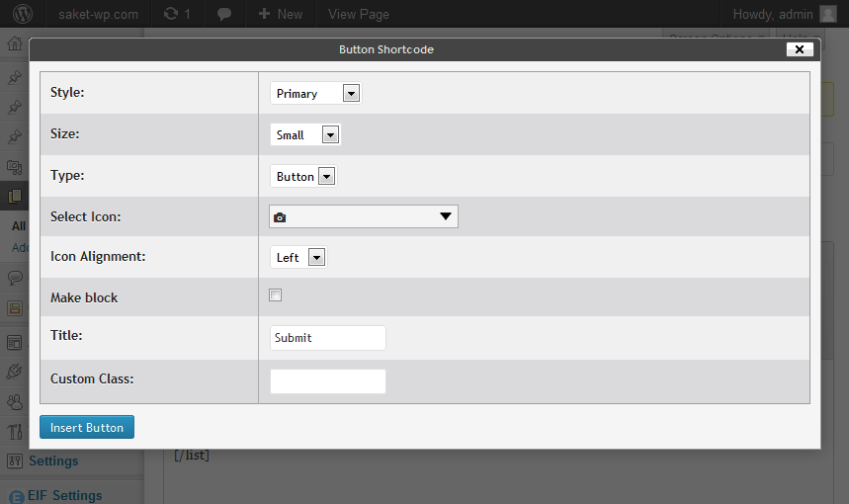Image resolution: width=849 pixels, height=504 pixels.
Task: Click the Settings sliders icon in sidebar
Action: [15, 462]
